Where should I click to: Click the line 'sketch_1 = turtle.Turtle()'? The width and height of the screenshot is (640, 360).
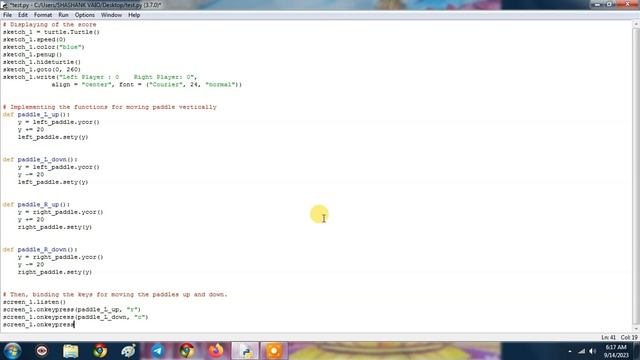[51, 32]
